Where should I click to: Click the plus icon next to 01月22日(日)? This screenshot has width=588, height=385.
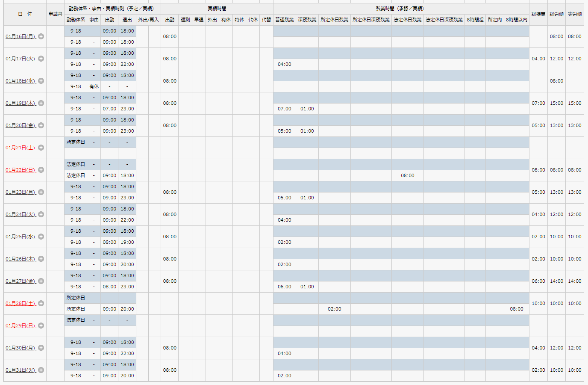[x=41, y=170]
